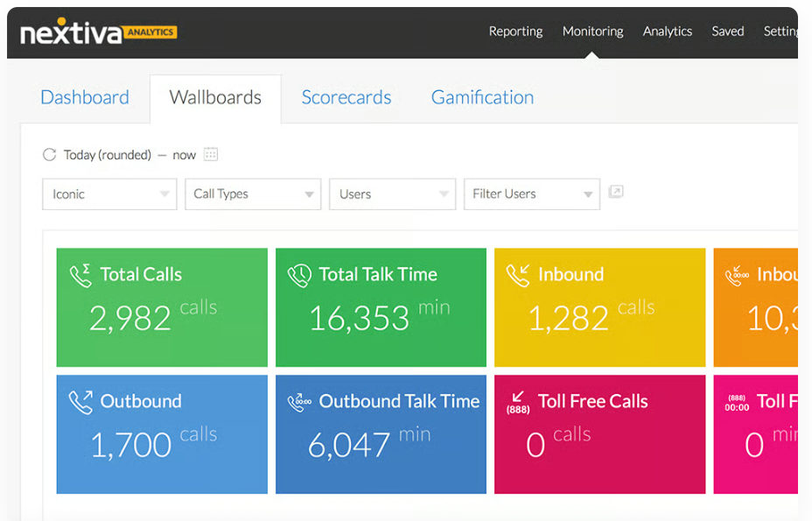
Task: Click the Total Talk Time clock-phone icon
Action: [x=299, y=275]
